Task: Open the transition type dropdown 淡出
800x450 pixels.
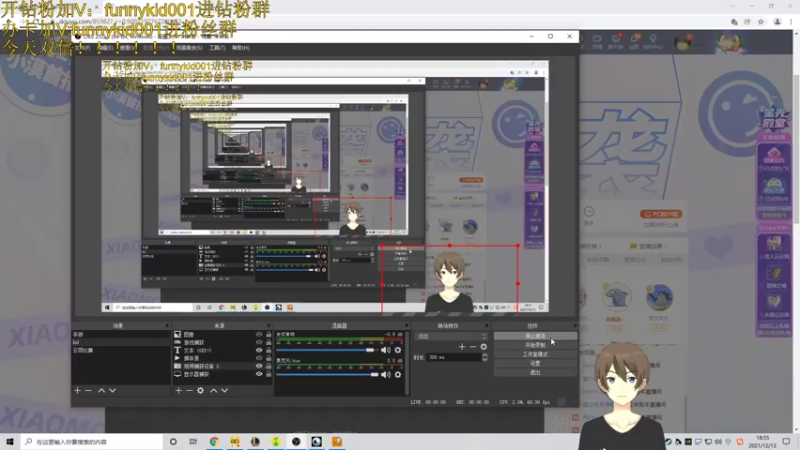Action: coord(452,336)
